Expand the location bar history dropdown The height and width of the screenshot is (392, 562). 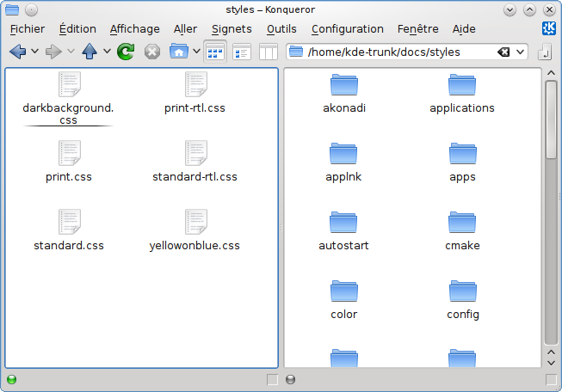click(521, 52)
